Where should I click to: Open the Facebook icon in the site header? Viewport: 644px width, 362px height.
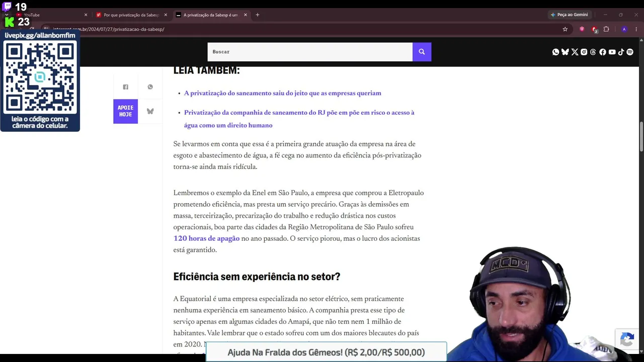click(x=602, y=52)
